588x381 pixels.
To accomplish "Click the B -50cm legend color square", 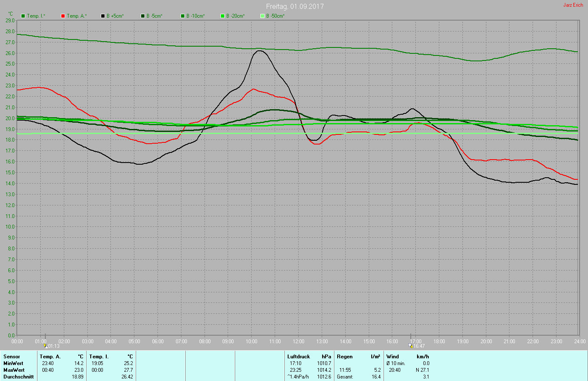I will pyautogui.click(x=262, y=16).
